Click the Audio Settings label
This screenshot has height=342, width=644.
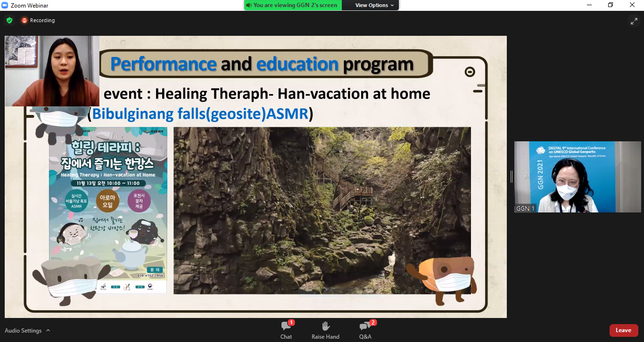coord(23,331)
